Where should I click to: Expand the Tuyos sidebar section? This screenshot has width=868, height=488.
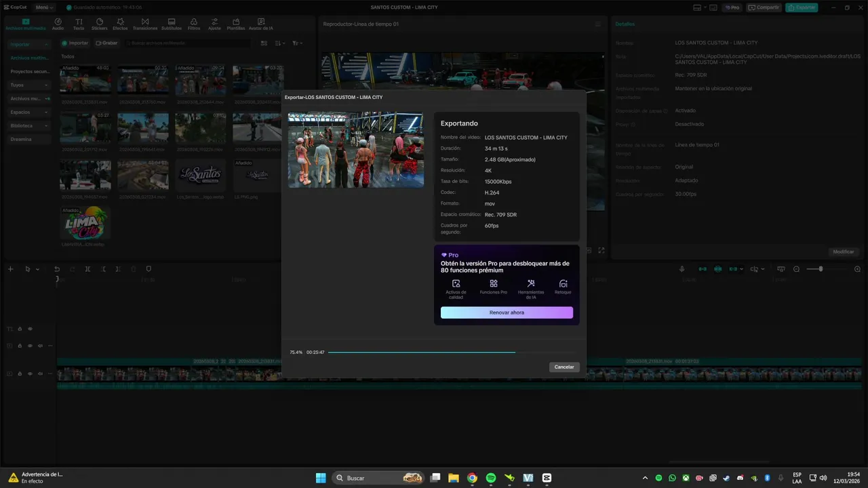[x=28, y=85]
